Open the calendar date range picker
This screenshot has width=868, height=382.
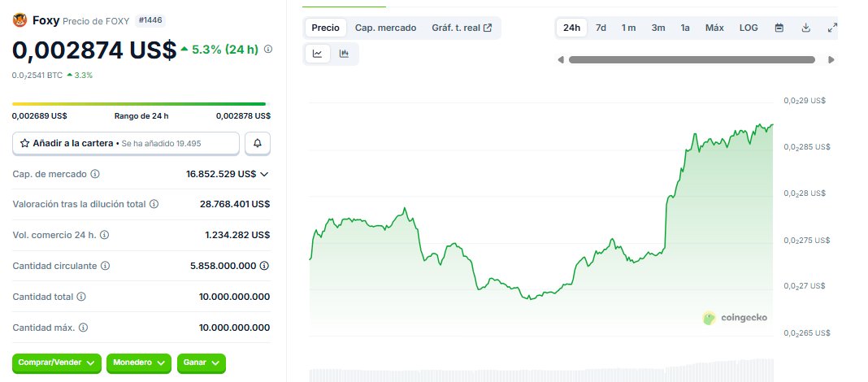coord(779,28)
